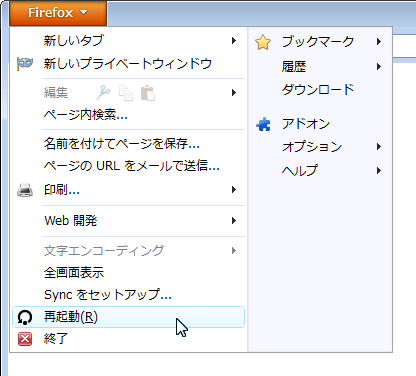Click the red X quit icon
Image resolution: width=416 pixels, height=376 pixels.
[x=25, y=339]
